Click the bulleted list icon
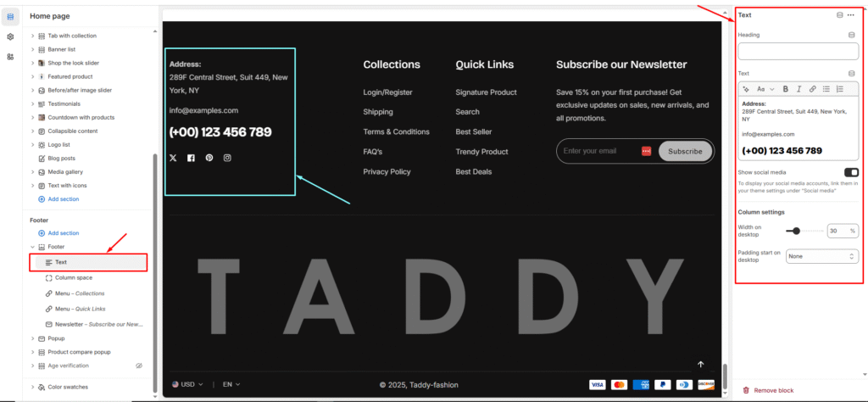The image size is (868, 402). point(826,88)
